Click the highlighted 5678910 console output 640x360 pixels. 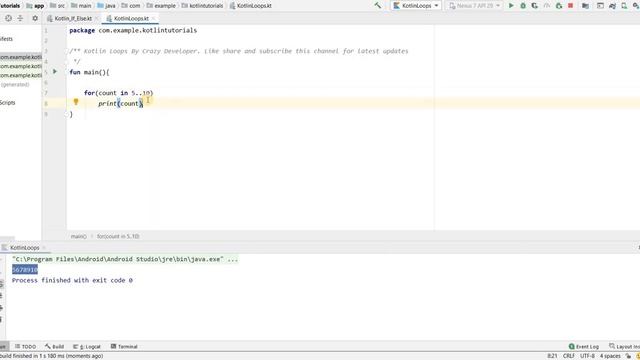(25, 269)
